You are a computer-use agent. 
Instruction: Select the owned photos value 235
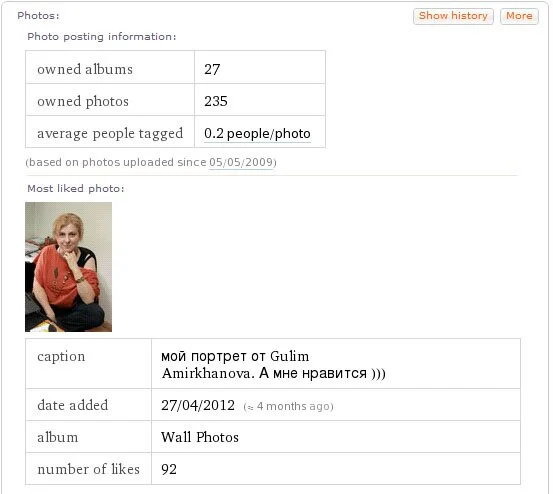[x=216, y=101]
